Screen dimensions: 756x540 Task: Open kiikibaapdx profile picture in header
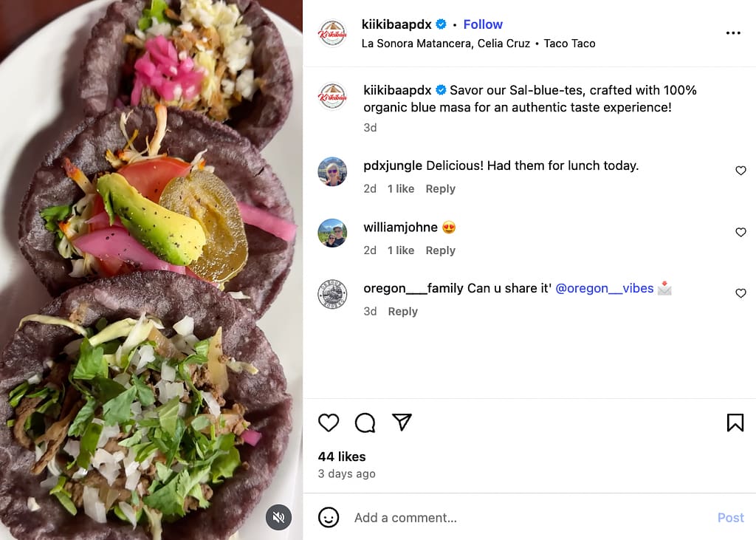point(332,33)
